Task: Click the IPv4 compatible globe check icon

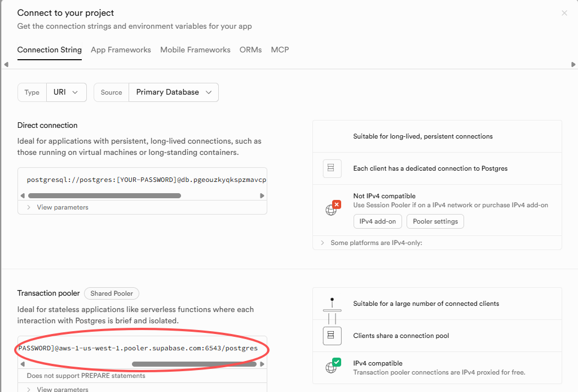Action: tap(332, 367)
